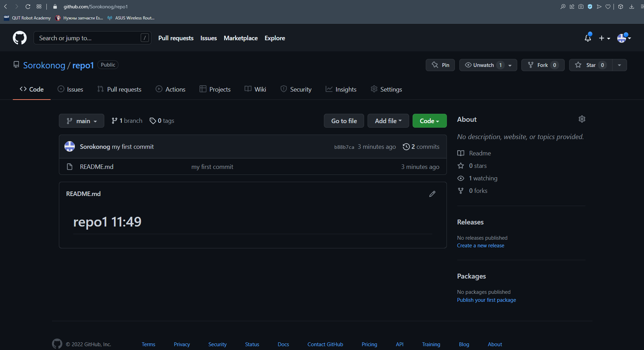This screenshot has width=644, height=350.
Task: Expand the main branch dropdown
Action: click(x=81, y=121)
